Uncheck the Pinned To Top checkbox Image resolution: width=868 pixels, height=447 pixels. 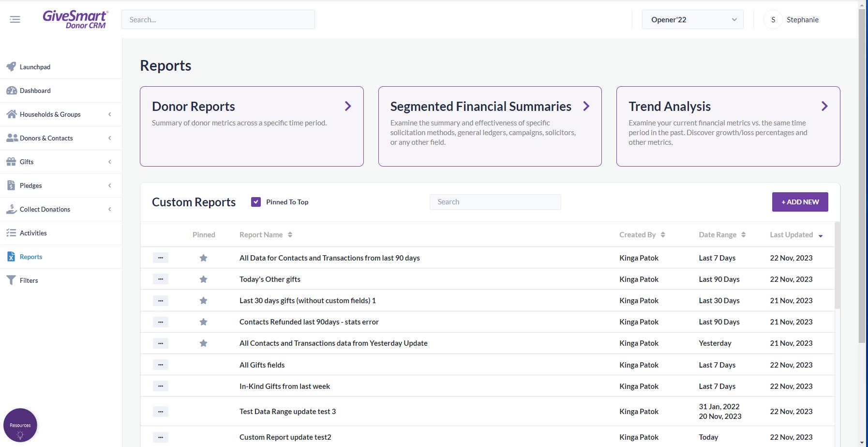coord(256,202)
